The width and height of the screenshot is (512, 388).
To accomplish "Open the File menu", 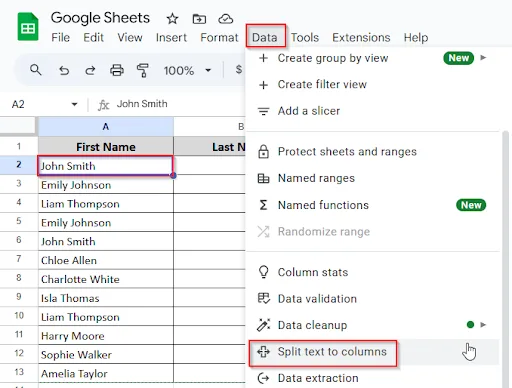I will point(61,37).
